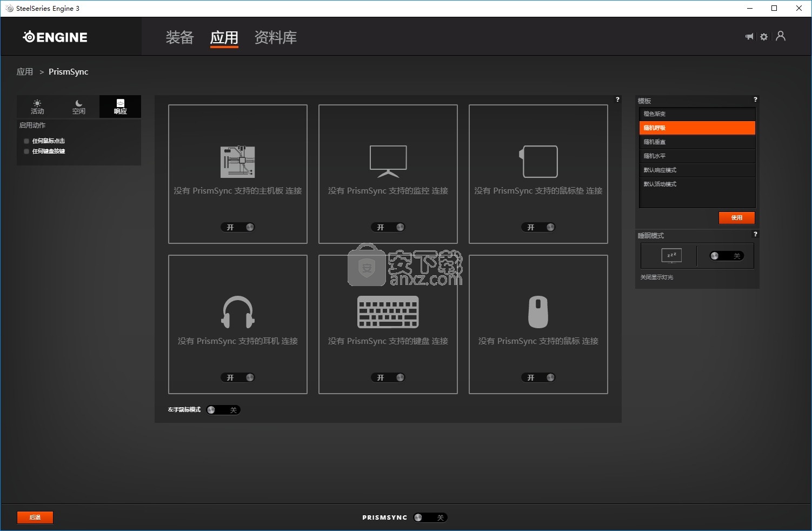812x531 pixels.
Task: Click the 关闭显示灯光 label
Action: [657, 277]
